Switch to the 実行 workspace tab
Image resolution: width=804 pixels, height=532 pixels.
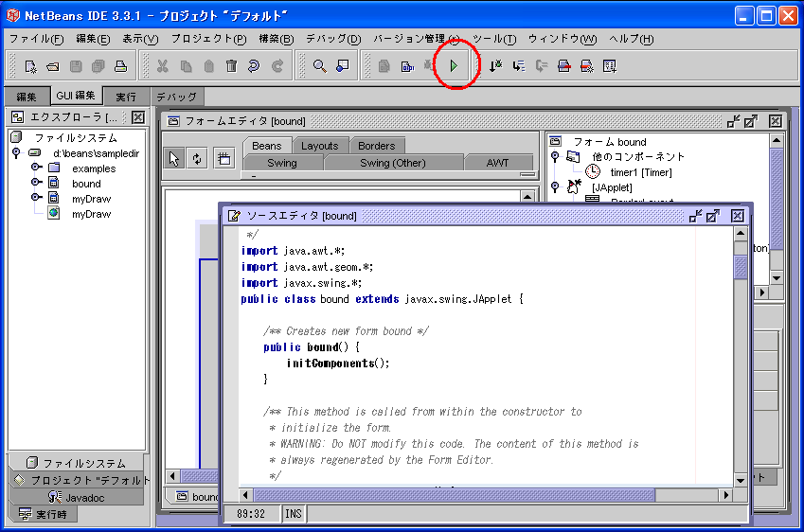tap(126, 97)
